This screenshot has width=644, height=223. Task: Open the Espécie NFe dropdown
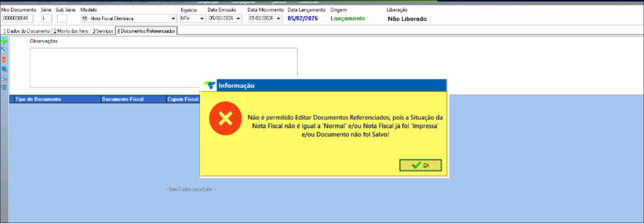click(x=202, y=19)
